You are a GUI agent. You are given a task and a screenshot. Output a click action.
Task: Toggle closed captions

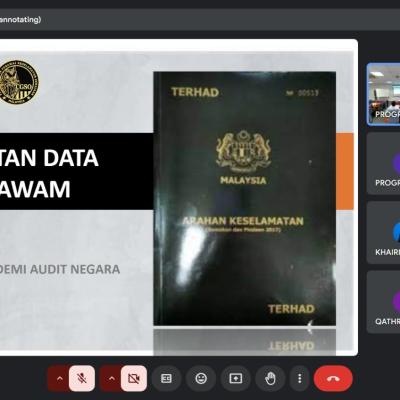coord(166,378)
